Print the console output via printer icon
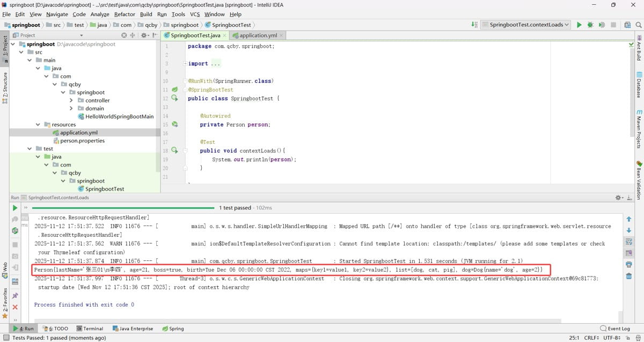This screenshot has width=644, height=342. [x=628, y=264]
